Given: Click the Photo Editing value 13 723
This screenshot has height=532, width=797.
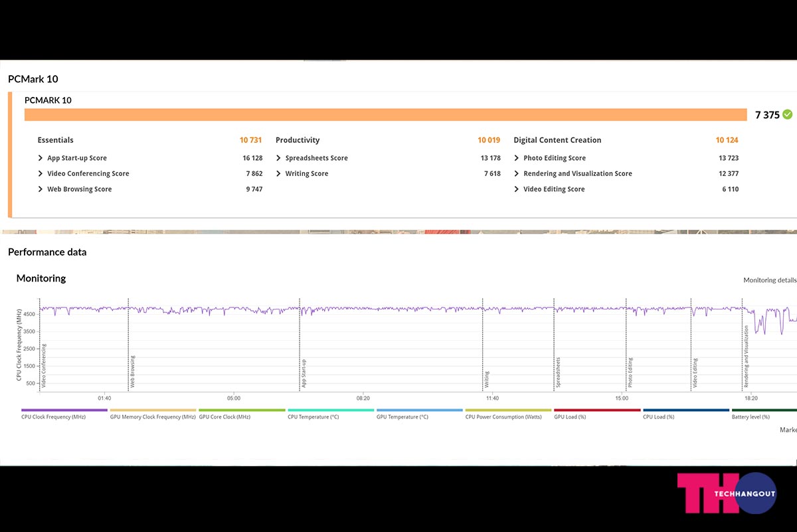Looking at the screenshot, I should (728, 158).
